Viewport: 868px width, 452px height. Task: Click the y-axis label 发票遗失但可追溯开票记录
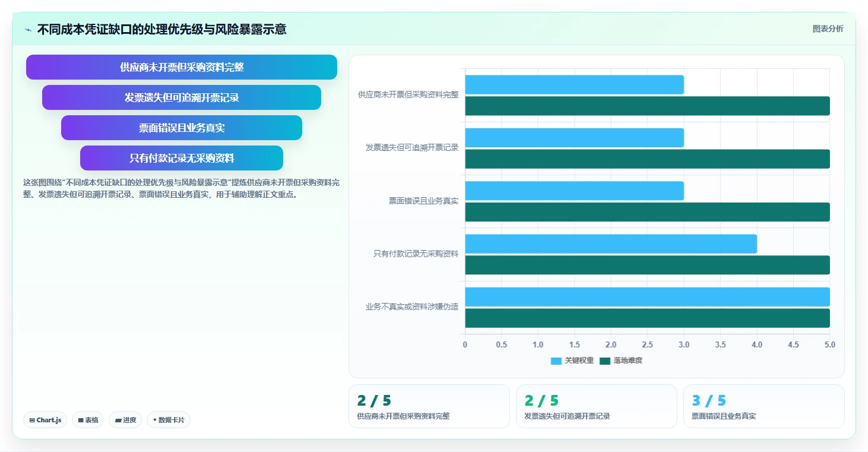[412, 148]
